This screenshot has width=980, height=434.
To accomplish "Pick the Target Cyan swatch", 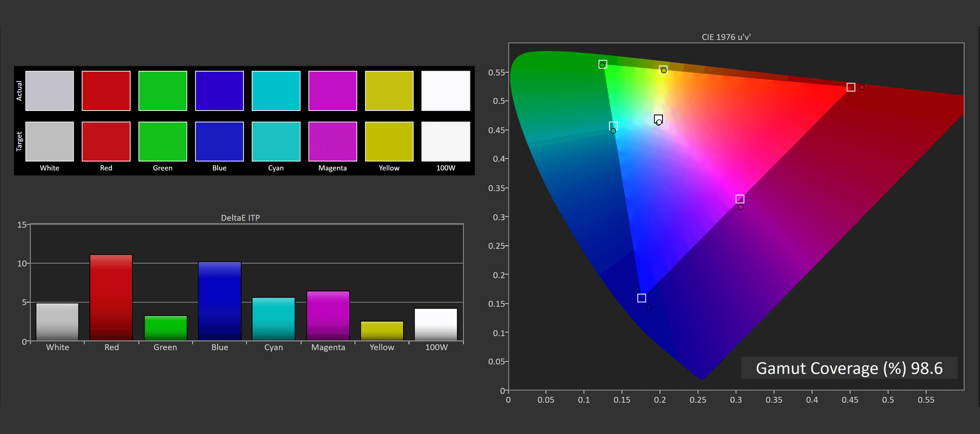I will coord(276,141).
